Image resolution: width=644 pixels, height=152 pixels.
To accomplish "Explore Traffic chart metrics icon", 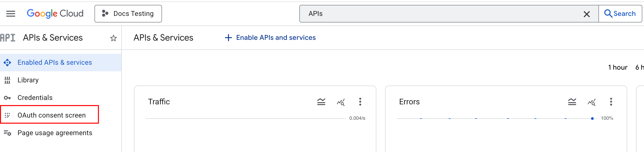I will click(x=341, y=102).
